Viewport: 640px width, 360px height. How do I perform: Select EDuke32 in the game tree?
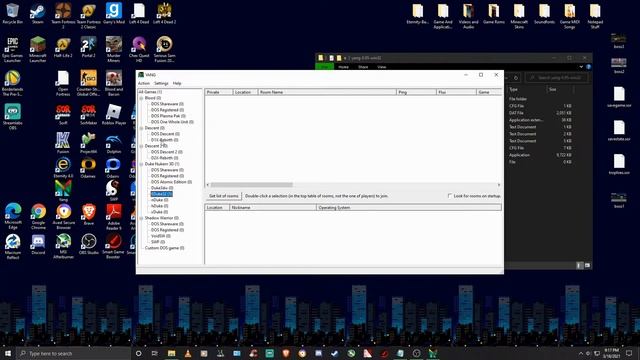162,194
